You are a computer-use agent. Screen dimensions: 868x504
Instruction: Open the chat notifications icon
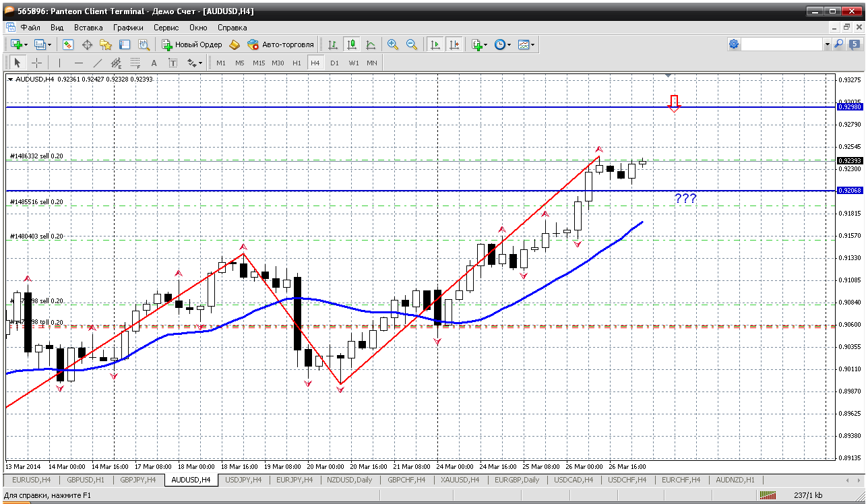tap(854, 44)
